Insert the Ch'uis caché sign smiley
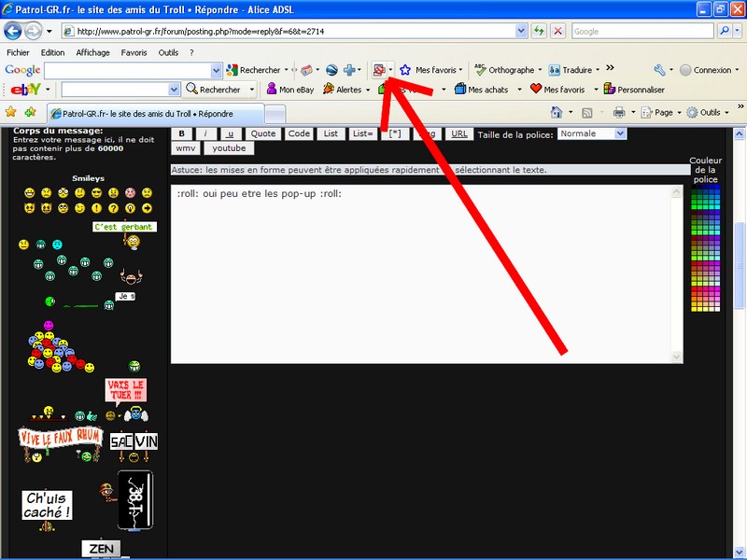Image resolution: width=747 pixels, height=560 pixels. click(x=47, y=510)
